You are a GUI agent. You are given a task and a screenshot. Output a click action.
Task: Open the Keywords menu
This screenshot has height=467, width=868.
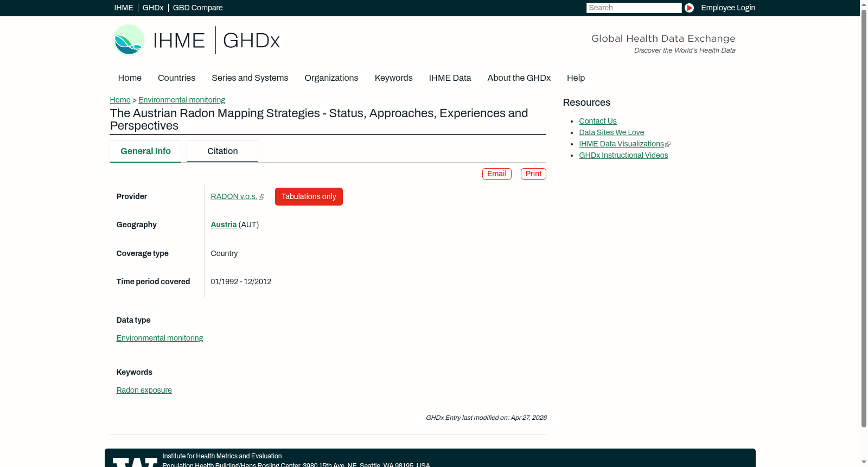point(393,78)
